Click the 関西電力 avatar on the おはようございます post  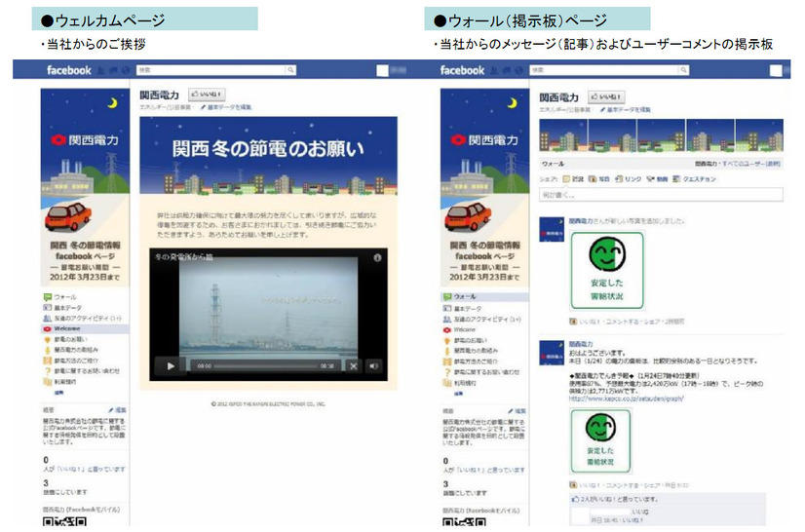pyautogui.click(x=552, y=353)
